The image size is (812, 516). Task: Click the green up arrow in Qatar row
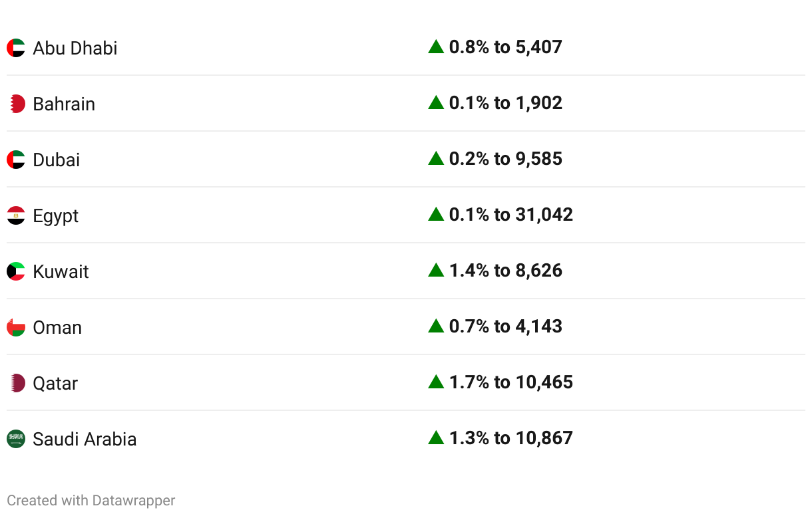click(x=436, y=382)
